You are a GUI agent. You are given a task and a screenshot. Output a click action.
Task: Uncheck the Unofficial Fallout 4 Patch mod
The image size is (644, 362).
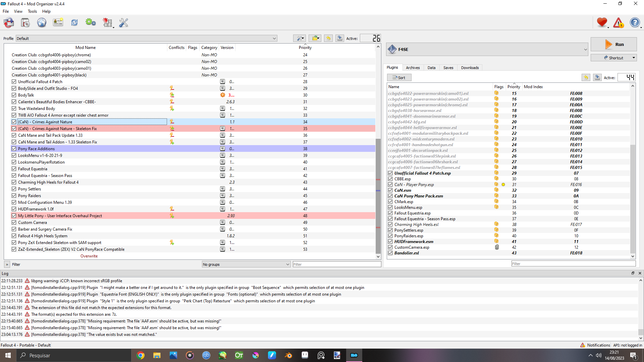(x=14, y=81)
